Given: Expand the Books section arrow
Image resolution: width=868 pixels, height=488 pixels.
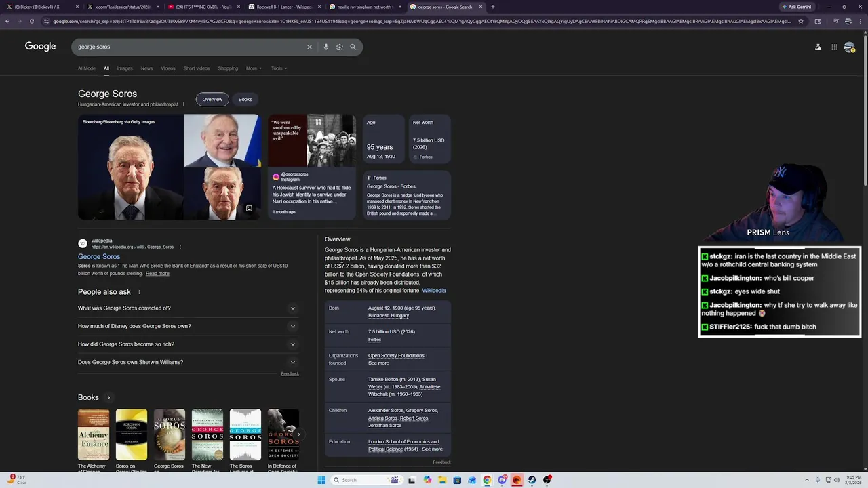Looking at the screenshot, I should [108, 397].
